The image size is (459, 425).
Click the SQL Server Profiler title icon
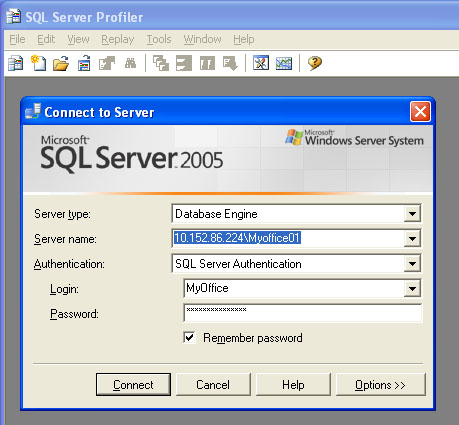click(13, 17)
